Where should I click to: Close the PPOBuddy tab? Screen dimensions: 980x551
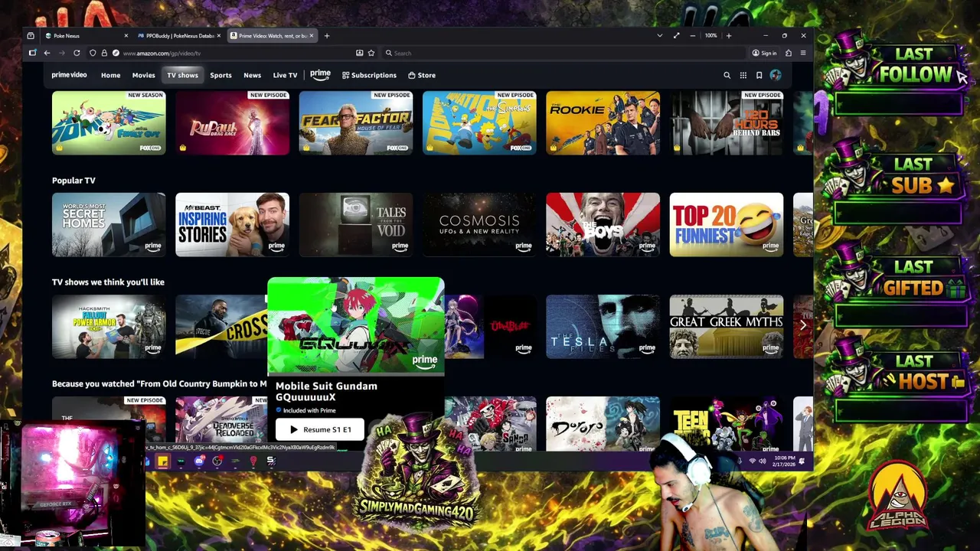click(x=218, y=36)
